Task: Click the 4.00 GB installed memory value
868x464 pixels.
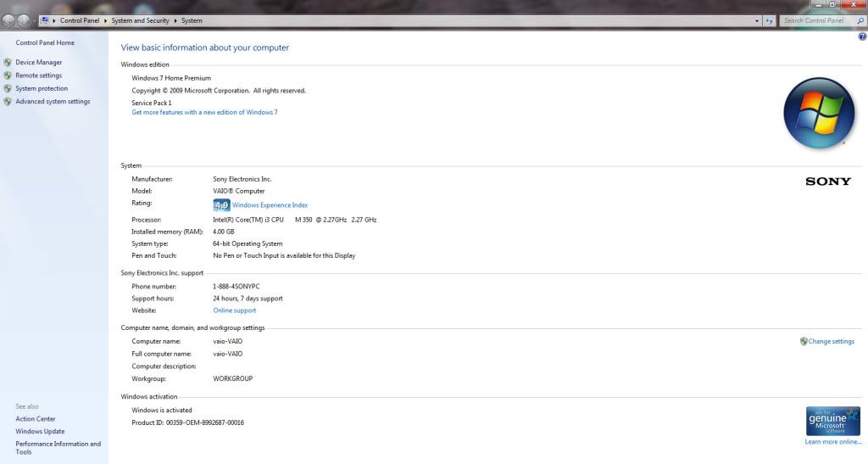Action: pyautogui.click(x=224, y=232)
